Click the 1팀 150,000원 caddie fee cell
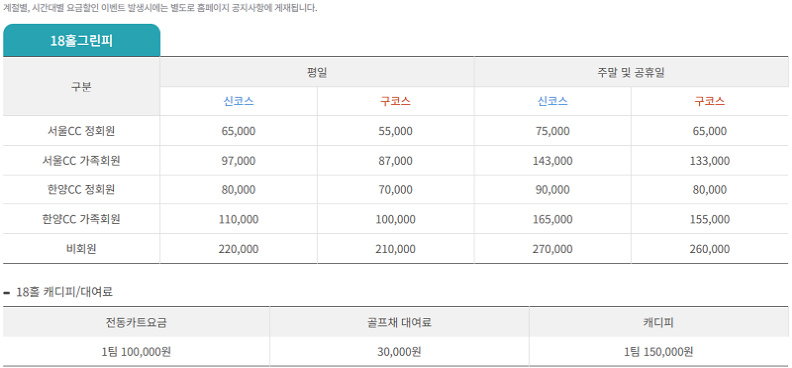Screen dimensions: 792x368 tap(659, 352)
